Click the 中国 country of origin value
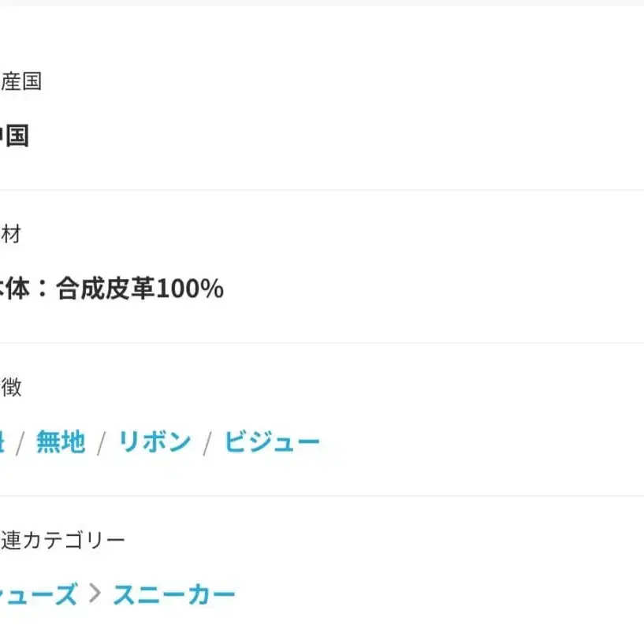 [x=13, y=136]
